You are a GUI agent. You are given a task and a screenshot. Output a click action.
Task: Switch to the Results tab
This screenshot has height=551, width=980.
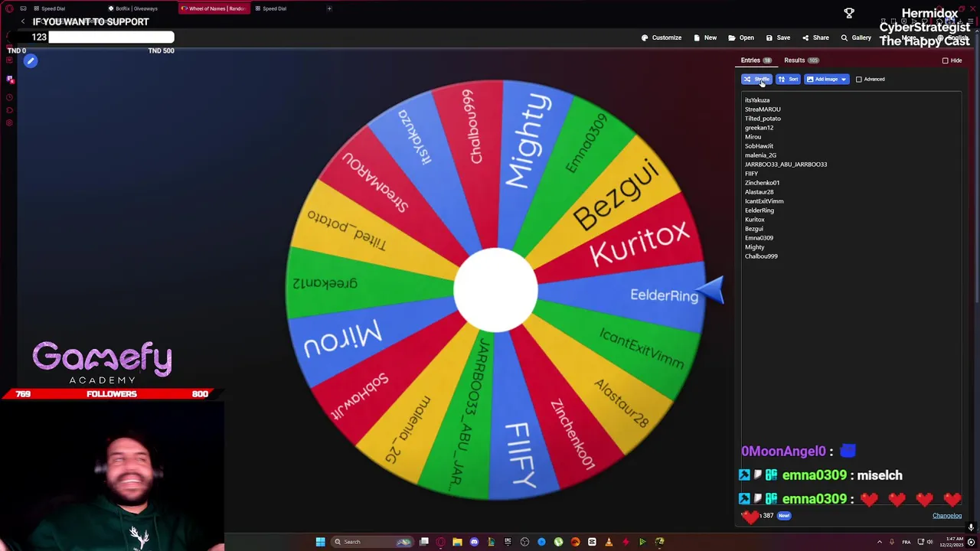tap(801, 60)
